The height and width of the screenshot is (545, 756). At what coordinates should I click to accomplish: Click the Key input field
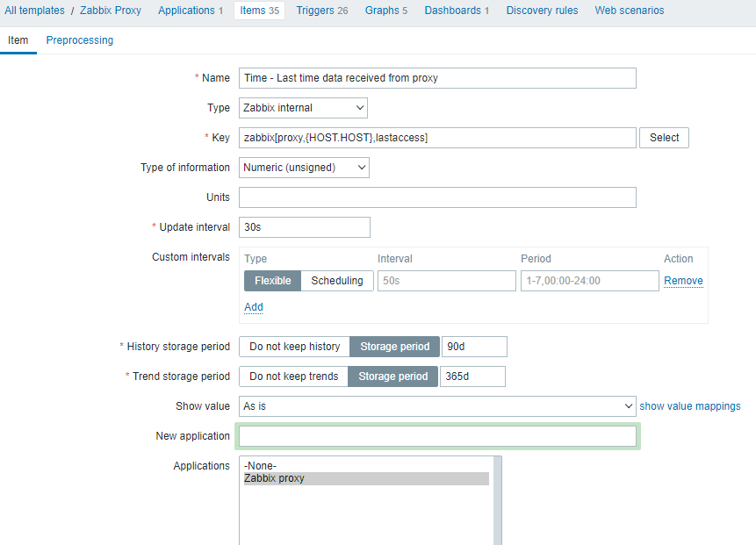[x=437, y=138]
